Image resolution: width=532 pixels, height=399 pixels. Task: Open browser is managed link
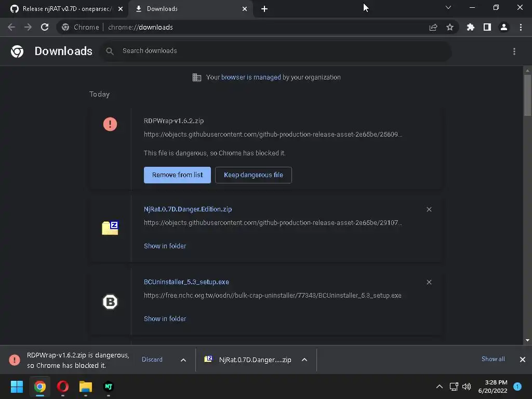click(x=251, y=77)
